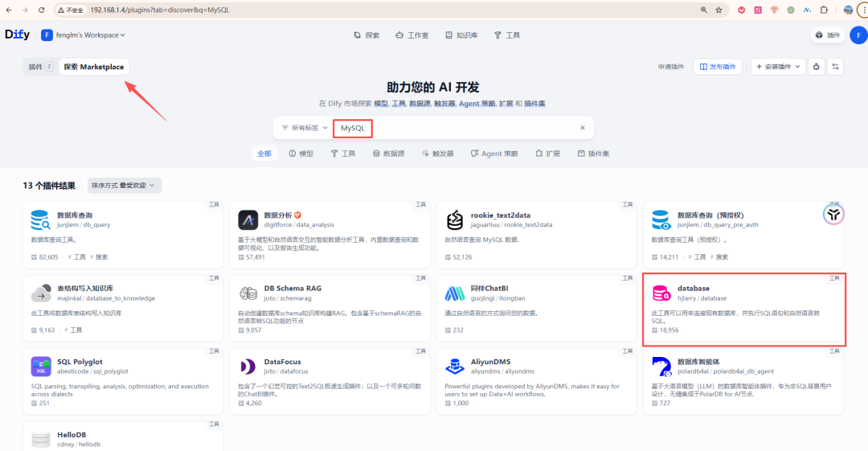Open the HelloDB plugin icon

click(40, 440)
